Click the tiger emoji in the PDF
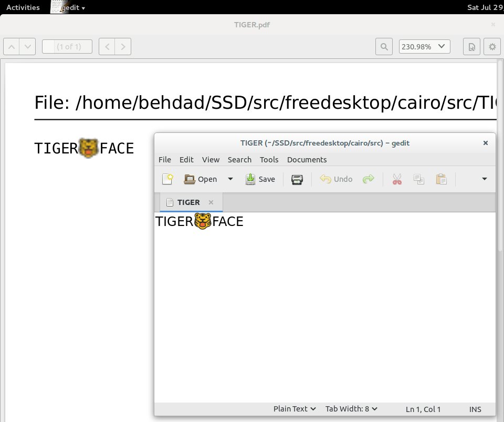 click(89, 148)
